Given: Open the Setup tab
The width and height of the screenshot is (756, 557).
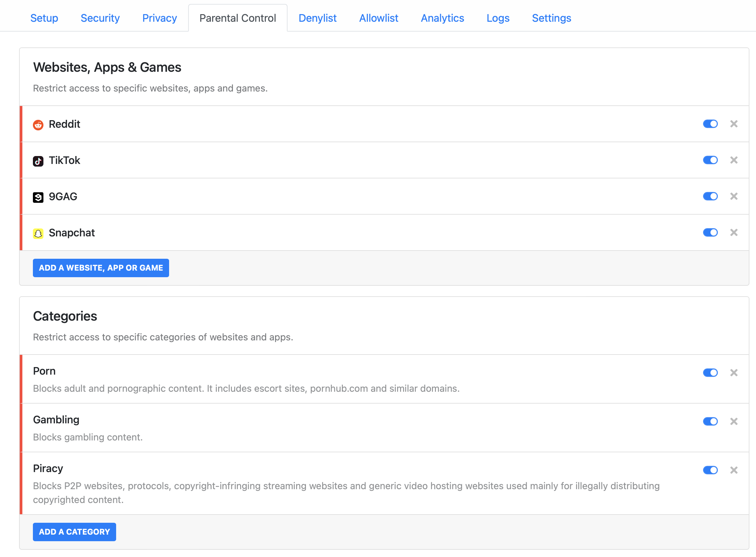Looking at the screenshot, I should pyautogui.click(x=44, y=18).
